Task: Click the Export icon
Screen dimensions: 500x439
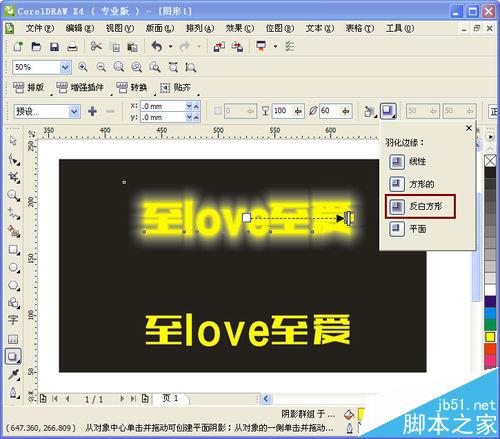Action: point(237,47)
